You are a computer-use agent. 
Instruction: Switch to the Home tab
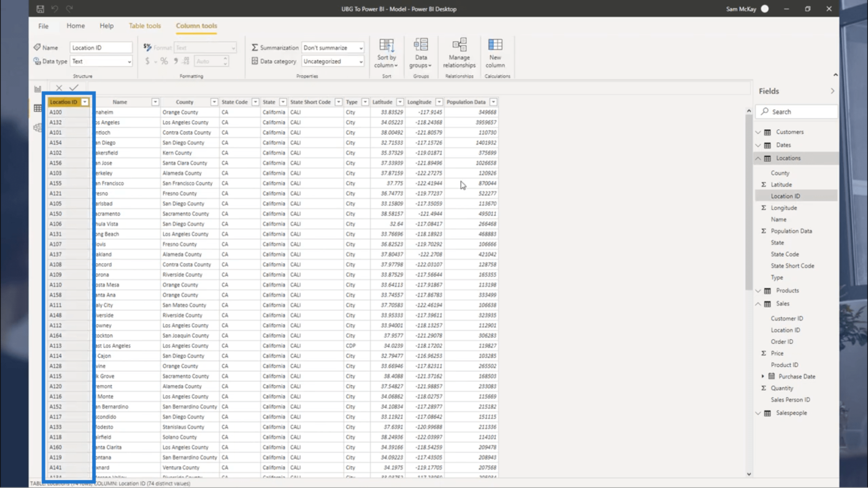point(75,26)
